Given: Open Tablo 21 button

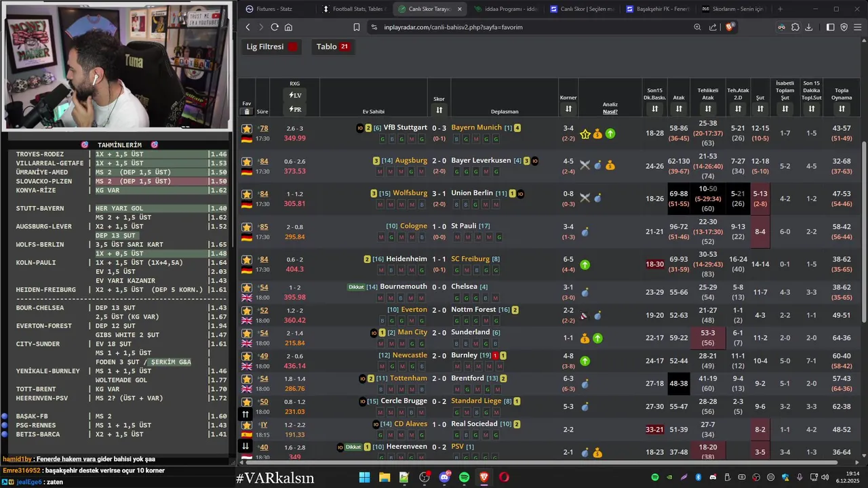Looking at the screenshot, I should tap(332, 47).
